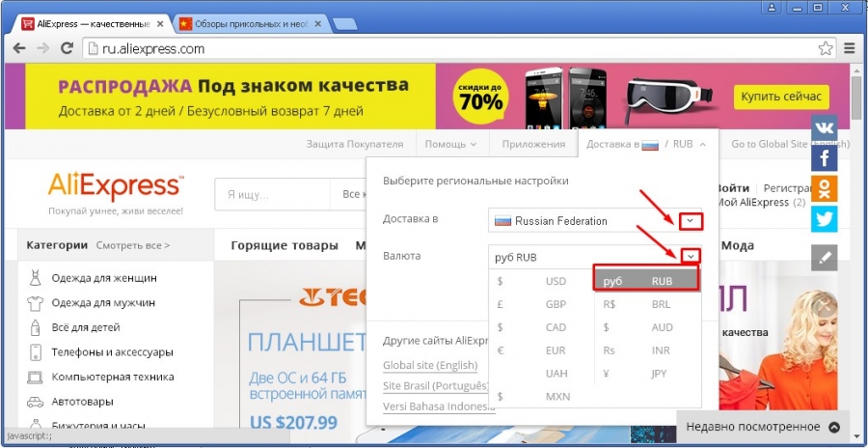Viewport: 868px width, 448px height.
Task: Bookmark page with the star icon
Action: click(826, 48)
